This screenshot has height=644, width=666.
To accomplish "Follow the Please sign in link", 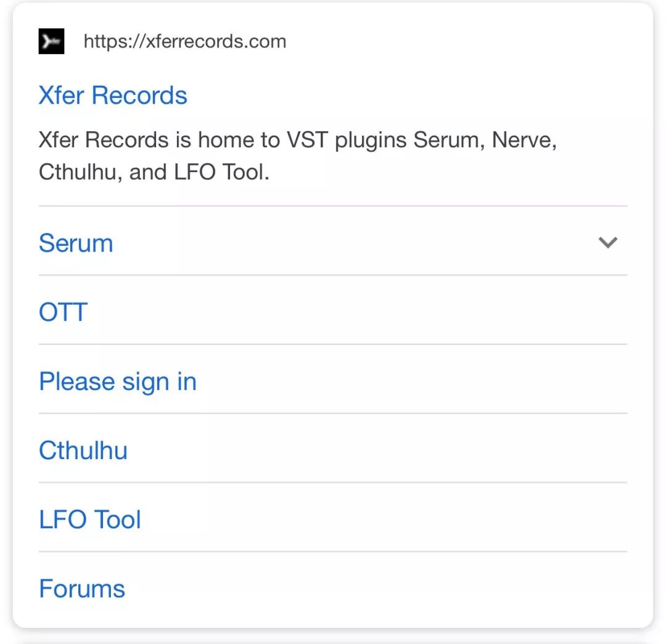I will 118,381.
